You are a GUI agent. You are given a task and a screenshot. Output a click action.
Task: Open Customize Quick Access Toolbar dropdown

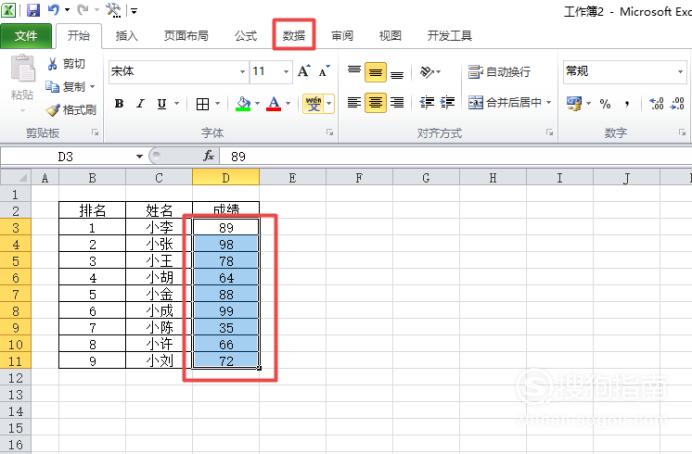pos(134,11)
